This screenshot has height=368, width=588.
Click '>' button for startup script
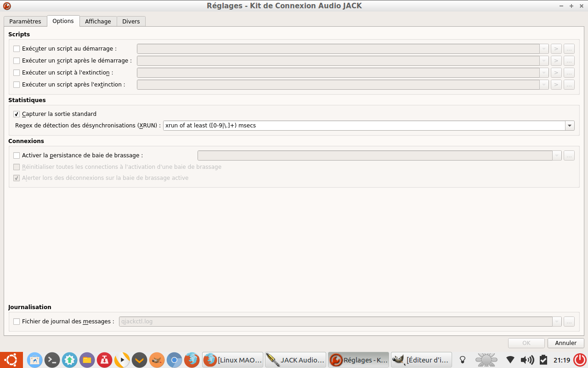pyautogui.click(x=556, y=49)
